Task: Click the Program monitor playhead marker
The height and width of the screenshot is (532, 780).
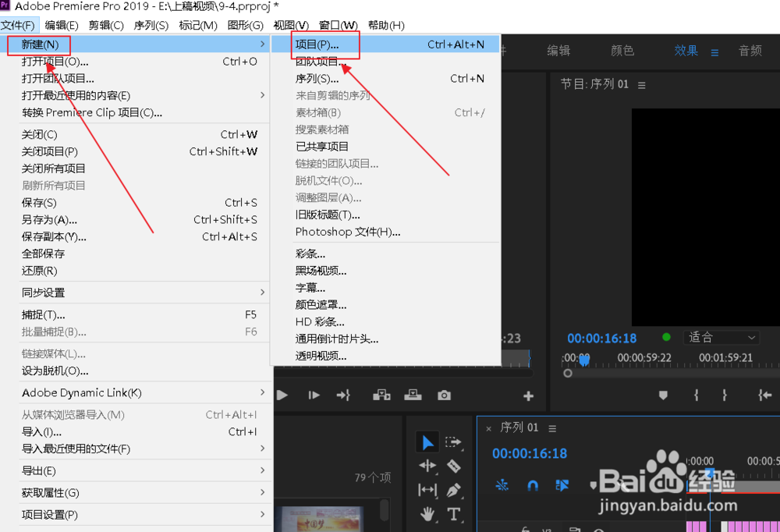Action: point(584,360)
